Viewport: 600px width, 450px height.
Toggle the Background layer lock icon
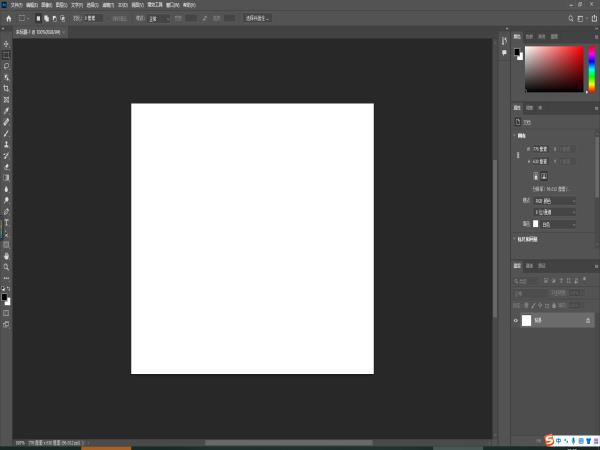coord(587,321)
